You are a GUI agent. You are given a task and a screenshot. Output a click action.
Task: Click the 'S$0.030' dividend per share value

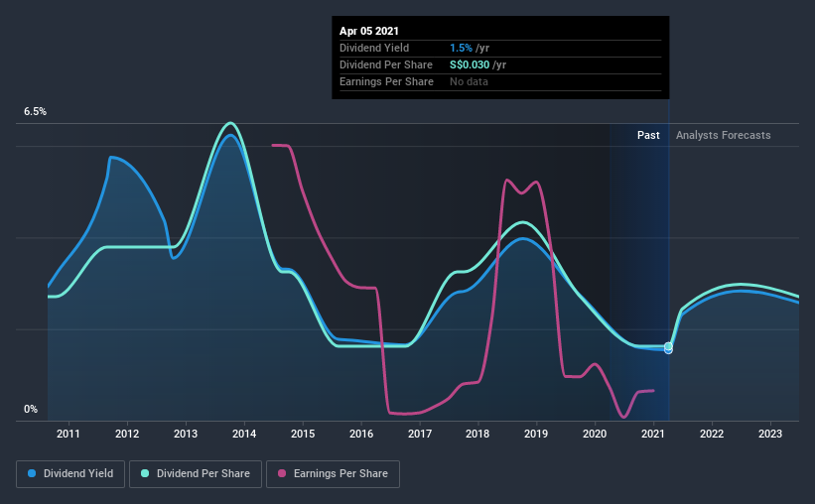(470, 64)
